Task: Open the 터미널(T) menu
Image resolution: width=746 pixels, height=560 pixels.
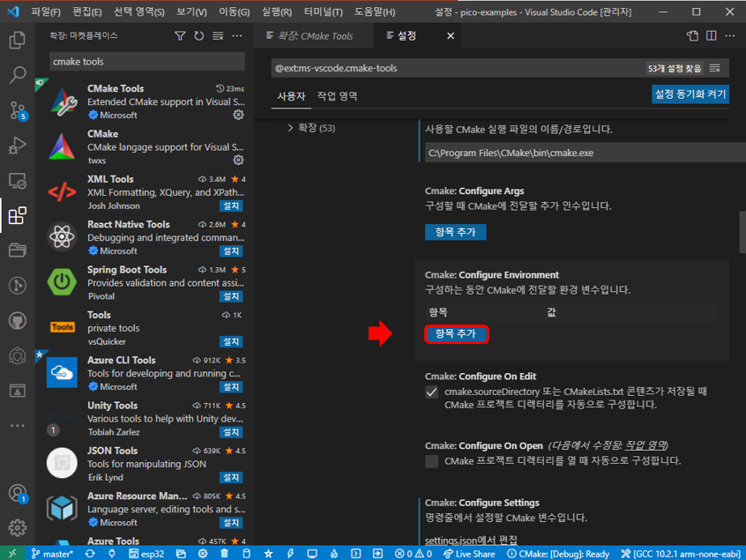Action: click(x=323, y=11)
